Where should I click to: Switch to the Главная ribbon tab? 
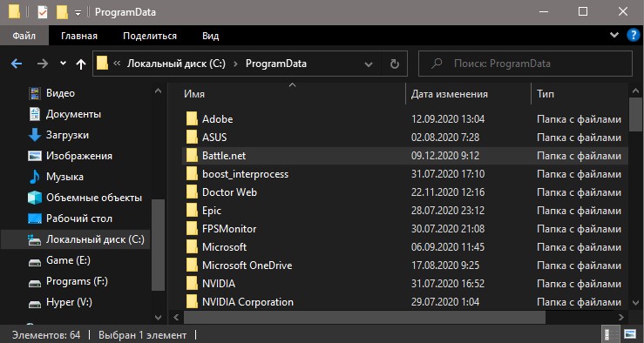tap(79, 36)
